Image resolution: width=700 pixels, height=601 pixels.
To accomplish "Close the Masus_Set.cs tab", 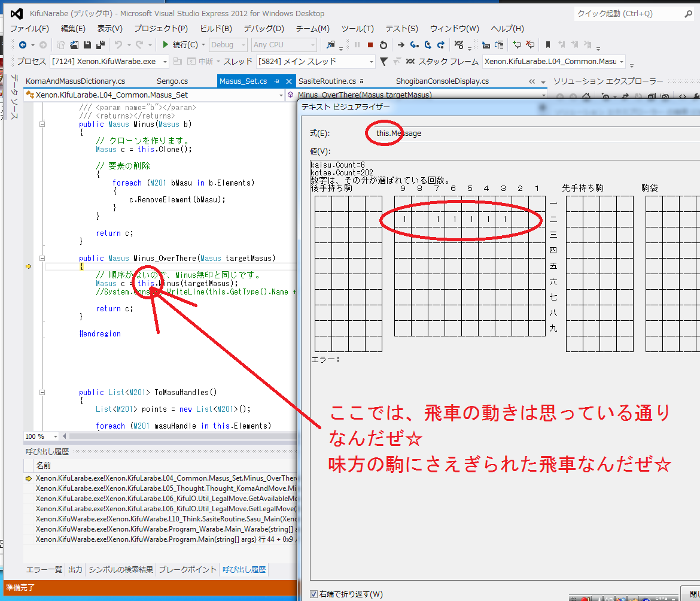I will point(289,81).
